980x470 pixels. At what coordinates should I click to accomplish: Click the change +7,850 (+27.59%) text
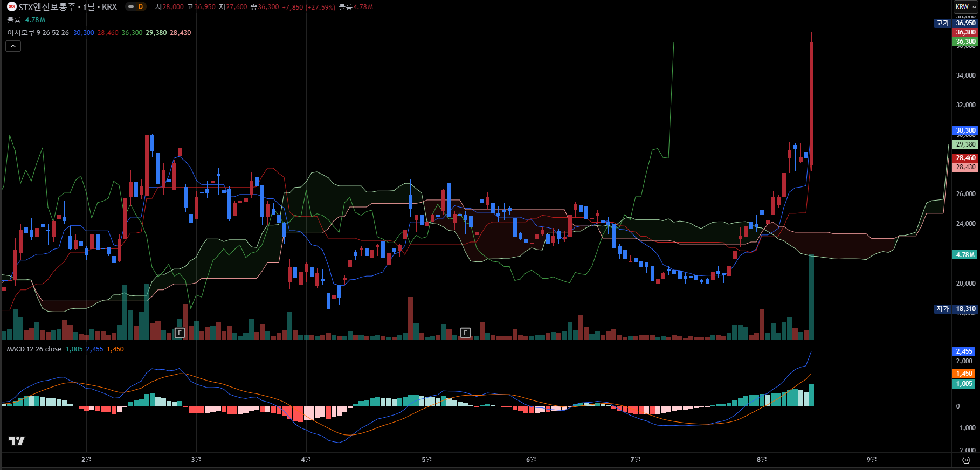(308, 7)
